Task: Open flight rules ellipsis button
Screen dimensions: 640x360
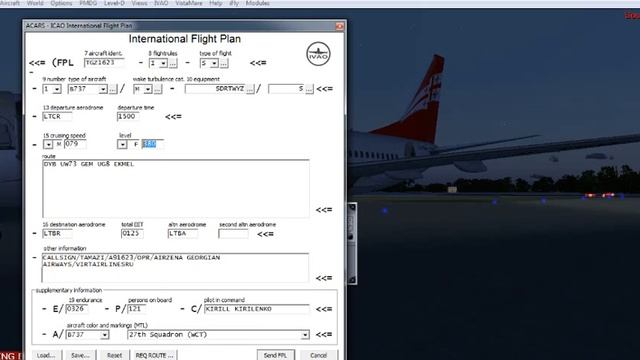Action: point(173,63)
